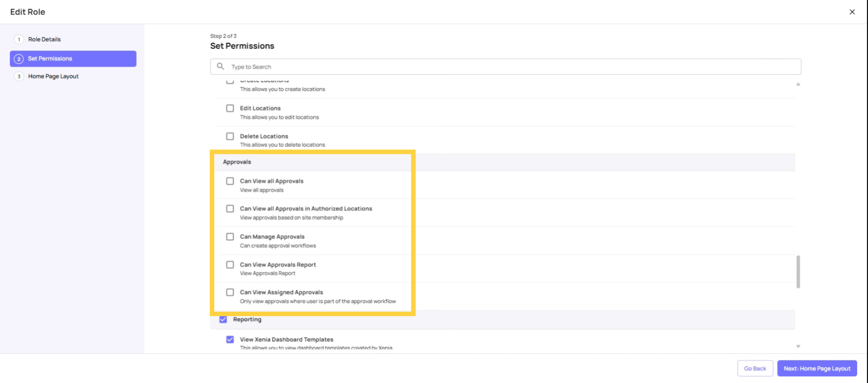The image size is (868, 383).
Task: Click Next: Home Page Layout button
Action: pos(817,369)
